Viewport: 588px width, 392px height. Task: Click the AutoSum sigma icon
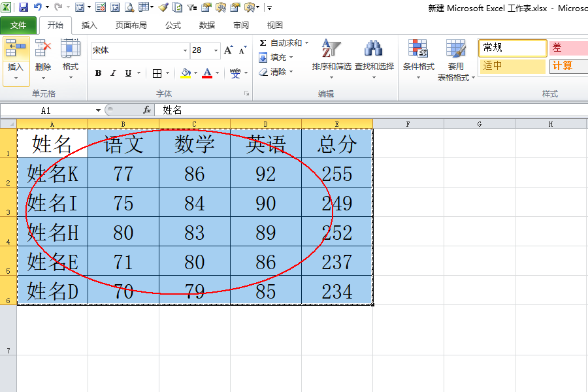pos(263,42)
